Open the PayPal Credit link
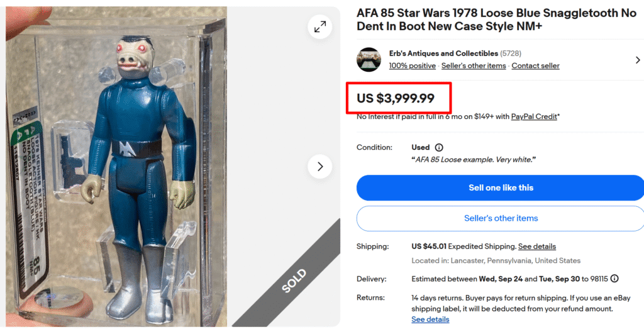 (534, 116)
